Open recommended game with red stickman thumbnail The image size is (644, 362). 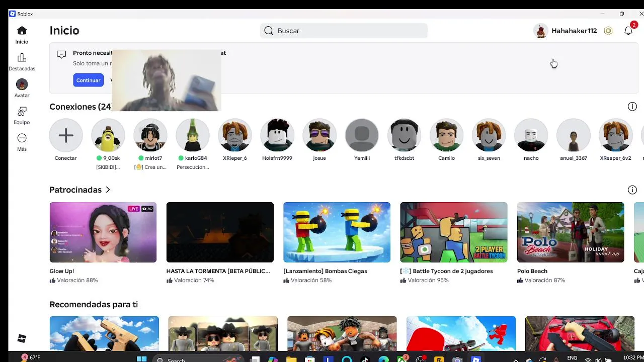[x=461, y=333]
